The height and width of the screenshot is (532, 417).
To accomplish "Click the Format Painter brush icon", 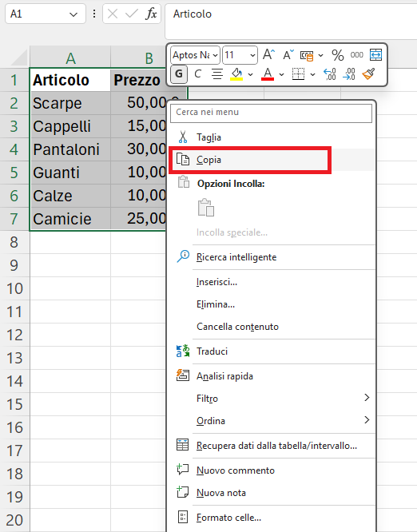I will point(368,73).
